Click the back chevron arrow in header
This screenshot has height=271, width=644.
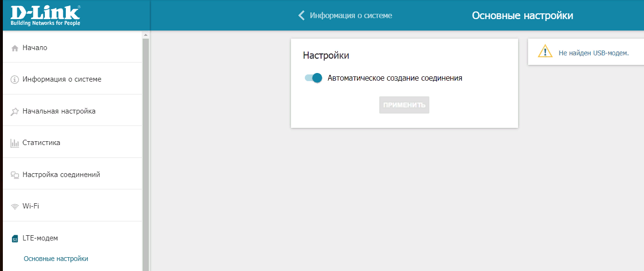(301, 15)
